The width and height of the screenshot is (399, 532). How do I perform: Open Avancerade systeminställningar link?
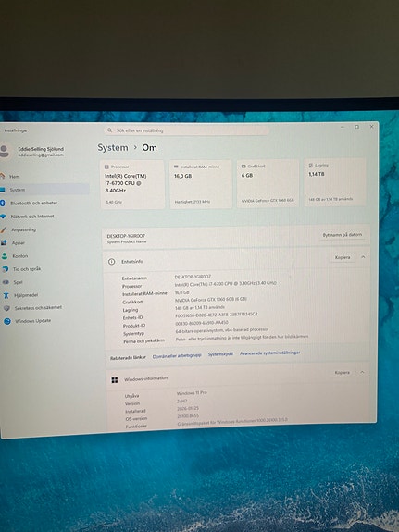tap(270, 353)
